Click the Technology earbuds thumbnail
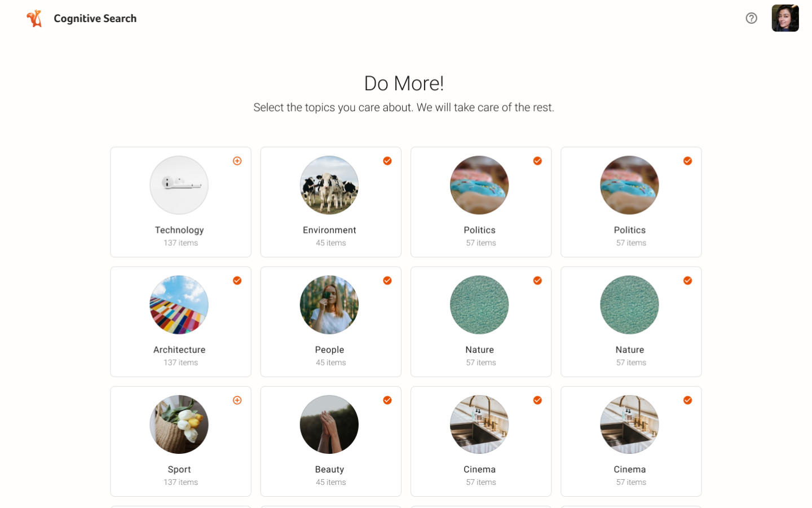This screenshot has width=812, height=508. pyautogui.click(x=179, y=185)
